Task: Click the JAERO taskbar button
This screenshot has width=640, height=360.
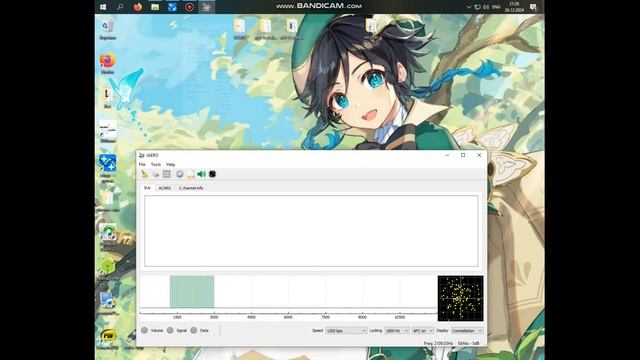Action: point(207,7)
